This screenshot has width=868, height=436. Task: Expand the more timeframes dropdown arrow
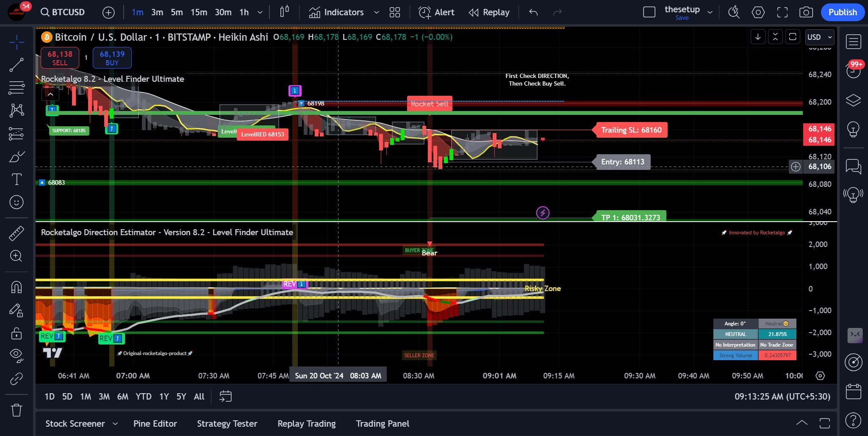[260, 12]
